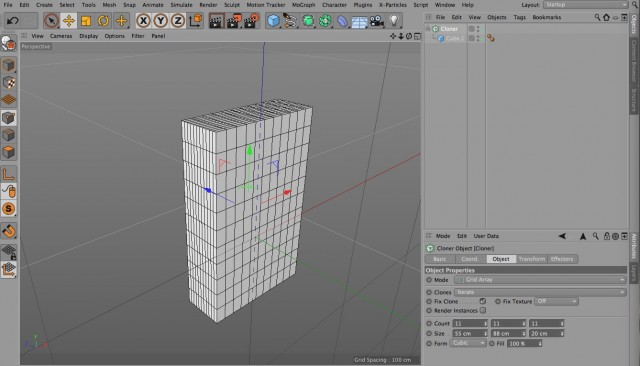
Task: Enable Axis mode L-shaped icon
Action: [x=9, y=174]
